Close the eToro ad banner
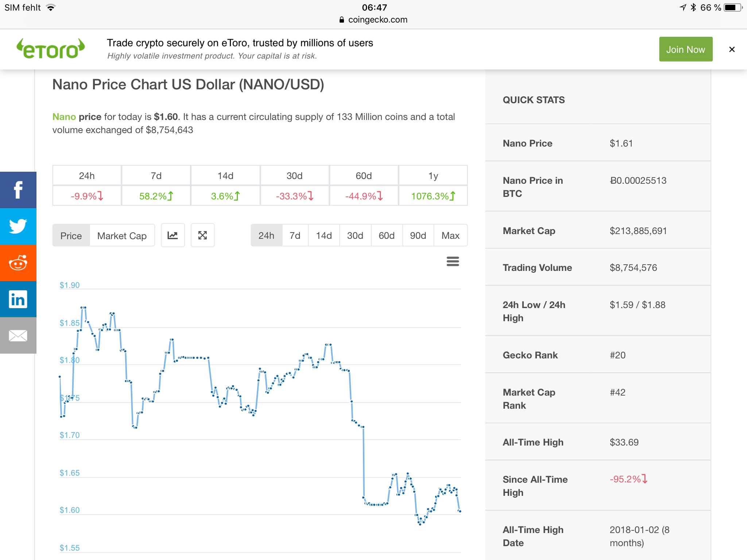 [731, 50]
